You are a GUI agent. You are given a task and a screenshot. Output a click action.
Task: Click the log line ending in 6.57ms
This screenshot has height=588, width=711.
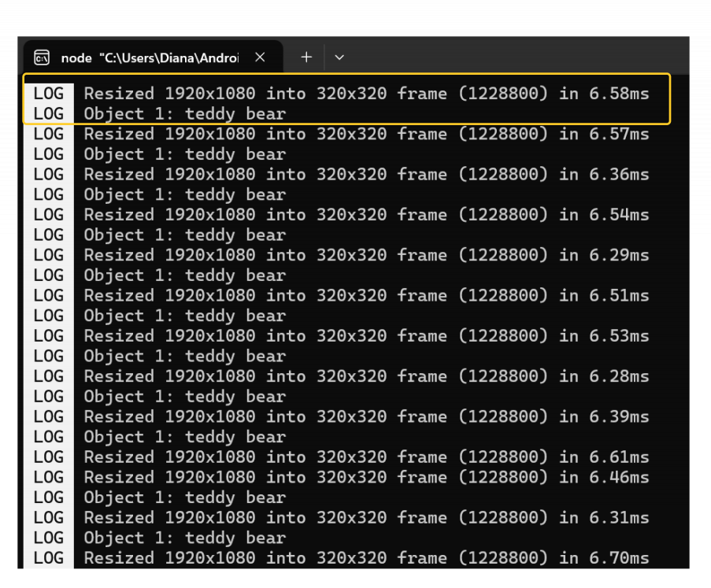tap(366, 134)
